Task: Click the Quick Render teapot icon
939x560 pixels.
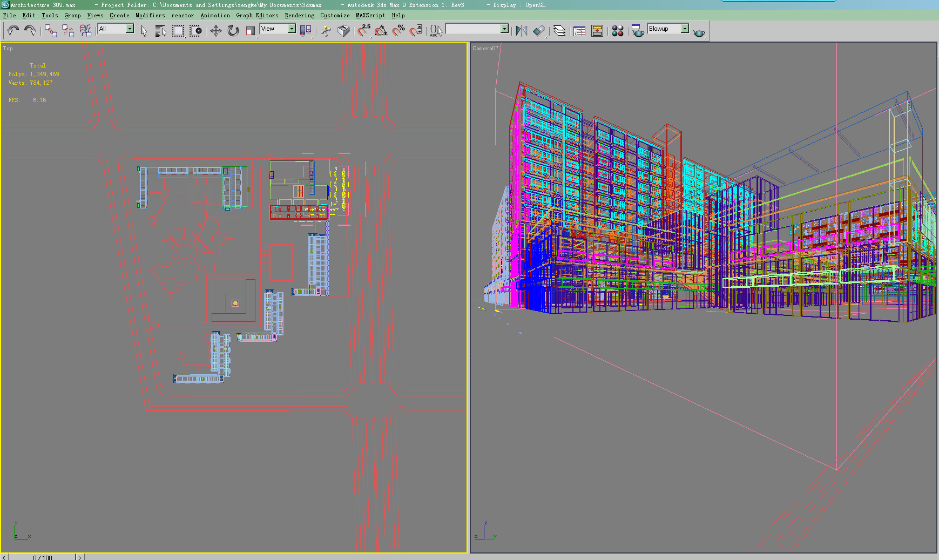Action: 699,32
